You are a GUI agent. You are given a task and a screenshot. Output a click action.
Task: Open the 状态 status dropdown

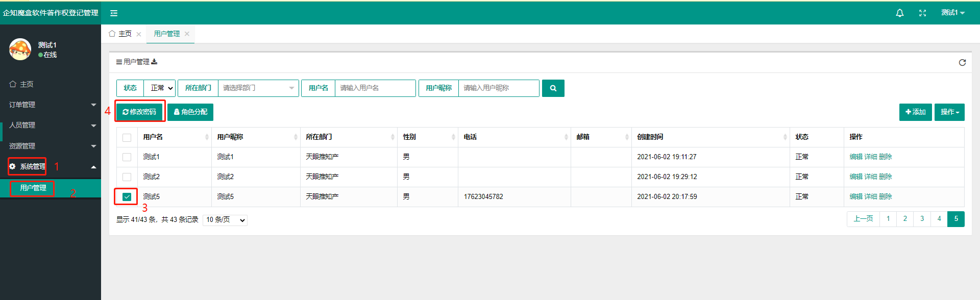(160, 88)
